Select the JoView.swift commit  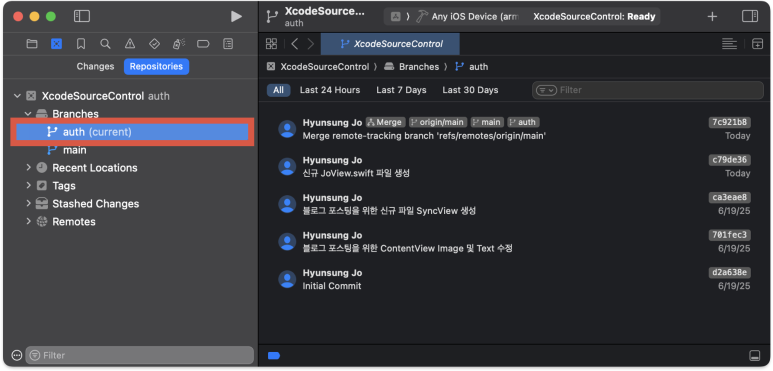point(514,167)
